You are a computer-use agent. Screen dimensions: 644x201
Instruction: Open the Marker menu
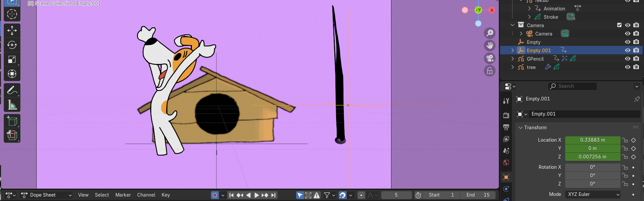123,195
